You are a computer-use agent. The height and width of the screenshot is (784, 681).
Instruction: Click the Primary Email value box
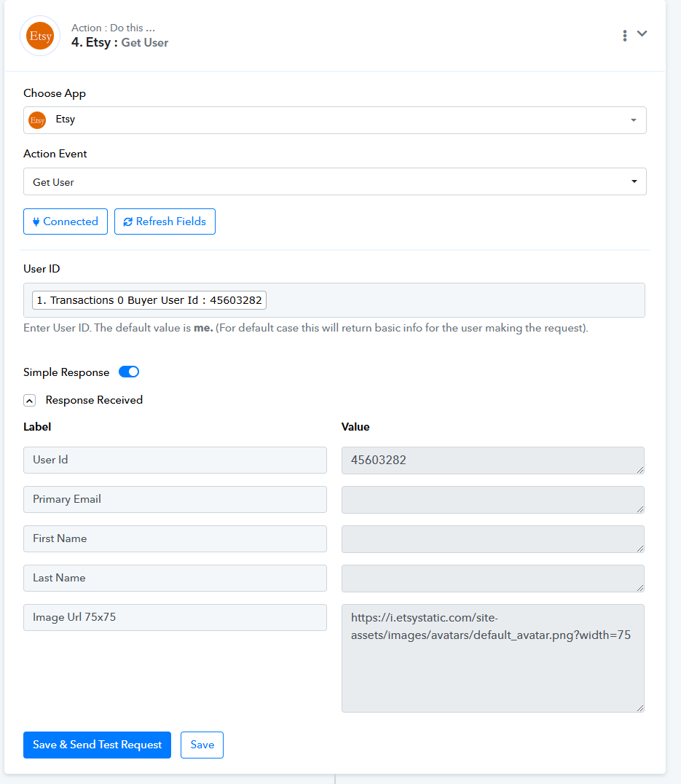point(493,500)
